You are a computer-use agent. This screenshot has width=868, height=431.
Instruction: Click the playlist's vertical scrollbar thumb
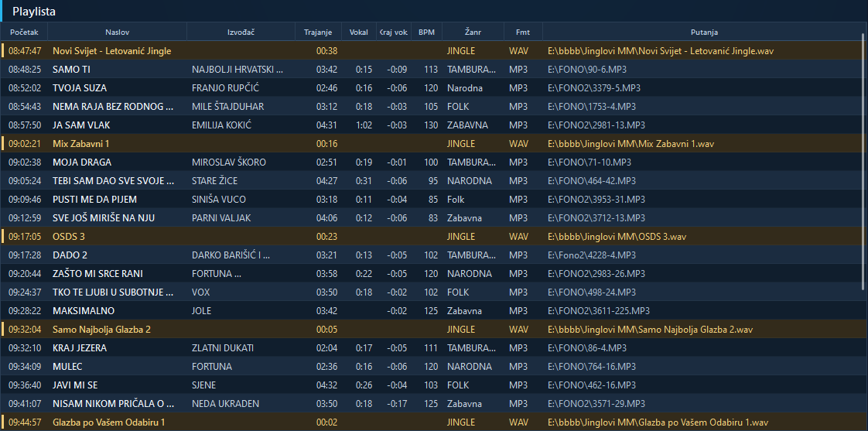[x=864, y=161]
